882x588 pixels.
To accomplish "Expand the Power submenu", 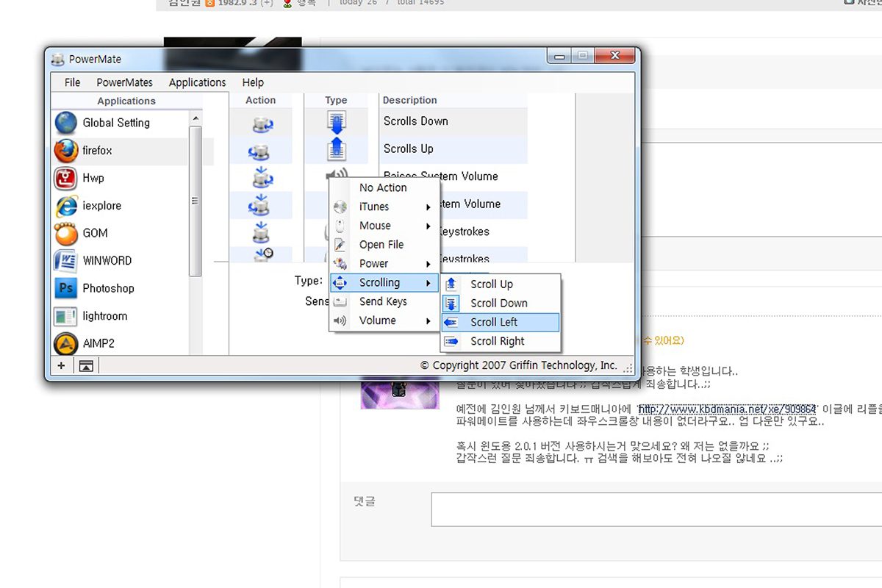I will (x=384, y=263).
